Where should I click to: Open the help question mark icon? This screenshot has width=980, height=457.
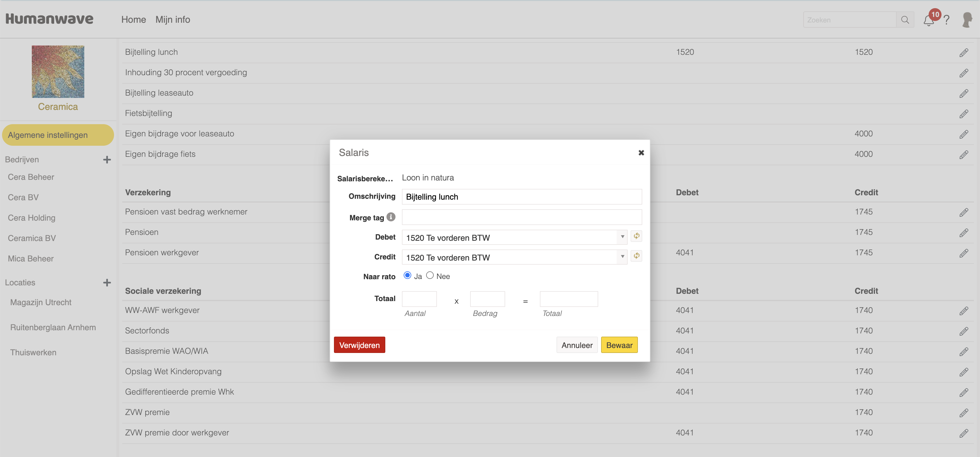tap(946, 20)
